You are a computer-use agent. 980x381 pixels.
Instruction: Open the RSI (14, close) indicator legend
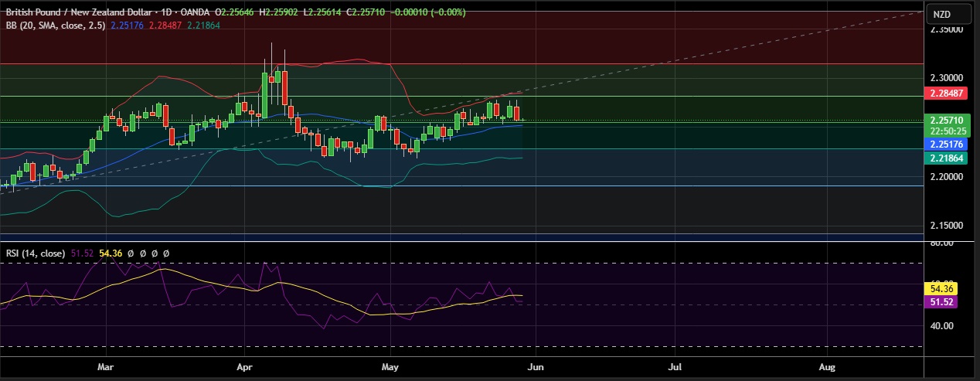36,253
